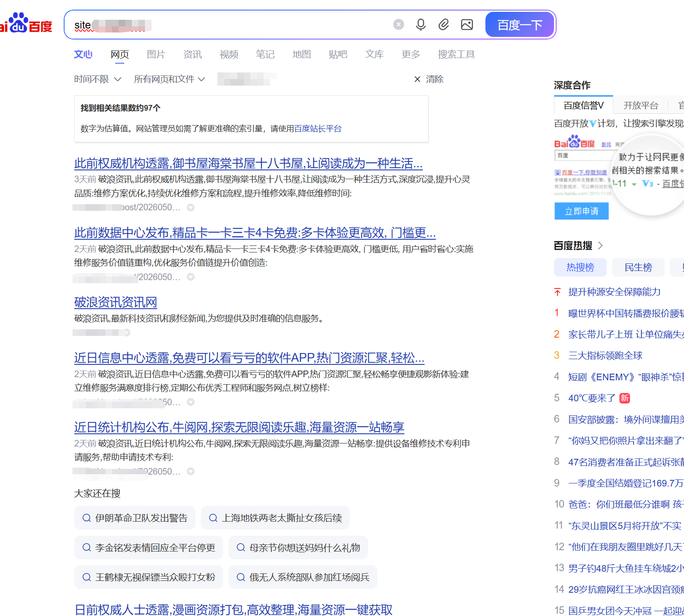Clear the search box with the X icon

point(398,25)
